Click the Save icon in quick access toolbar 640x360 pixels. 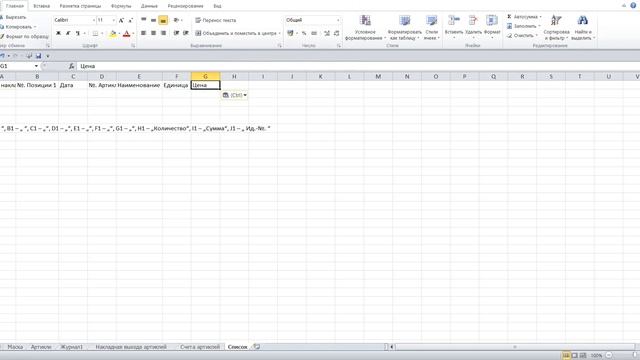coord(38,56)
